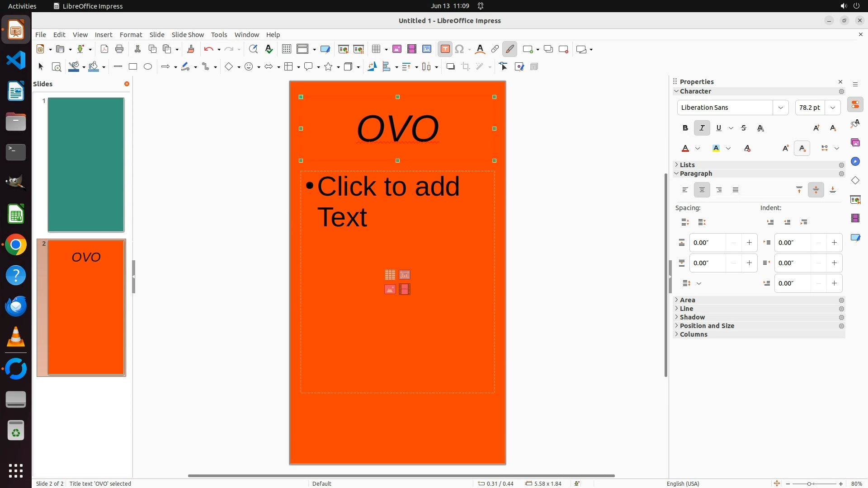Enable right paragraph alignment
Screen dimensions: 868x488
(x=719, y=190)
